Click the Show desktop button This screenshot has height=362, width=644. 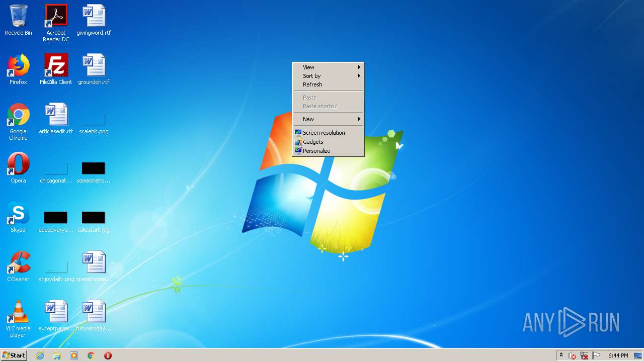pos(638,355)
